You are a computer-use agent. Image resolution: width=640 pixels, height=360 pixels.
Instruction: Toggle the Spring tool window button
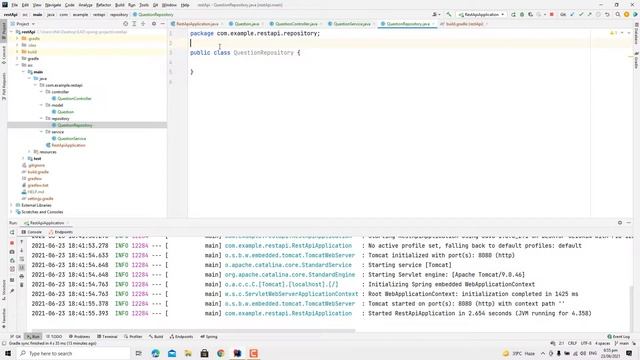click(209, 337)
